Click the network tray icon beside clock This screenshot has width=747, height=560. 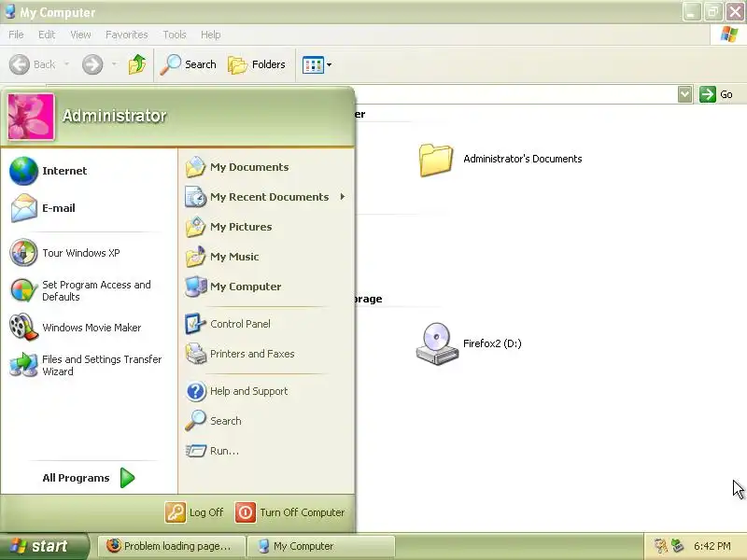pyautogui.click(x=677, y=546)
